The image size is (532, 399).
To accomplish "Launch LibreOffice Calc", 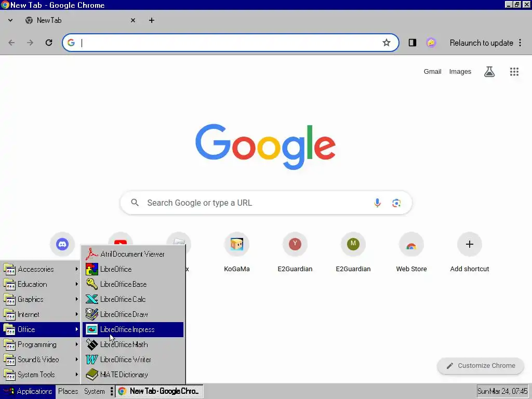I will (133, 299).
